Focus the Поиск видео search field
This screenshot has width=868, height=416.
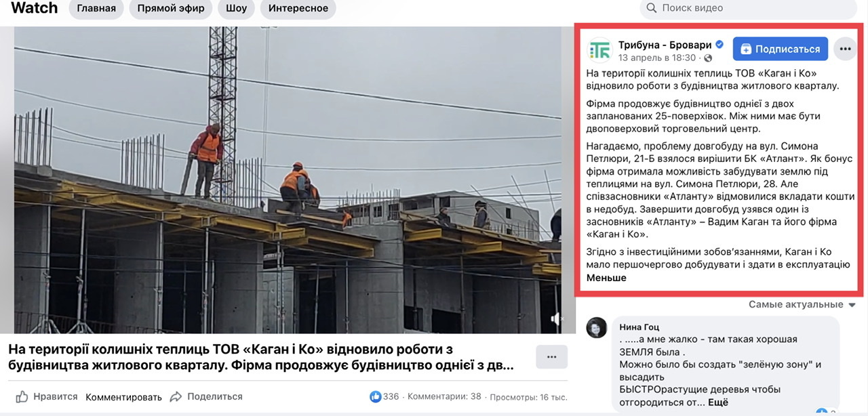click(x=749, y=8)
